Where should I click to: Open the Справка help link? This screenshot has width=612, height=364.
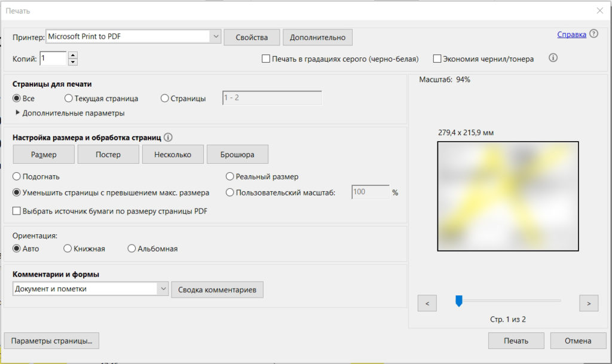coord(571,35)
